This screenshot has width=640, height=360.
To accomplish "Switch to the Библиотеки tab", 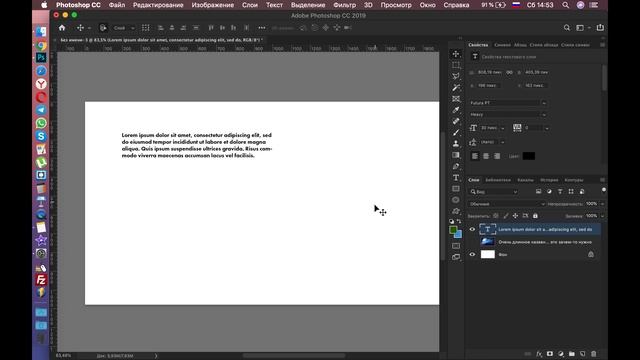I will point(498,180).
